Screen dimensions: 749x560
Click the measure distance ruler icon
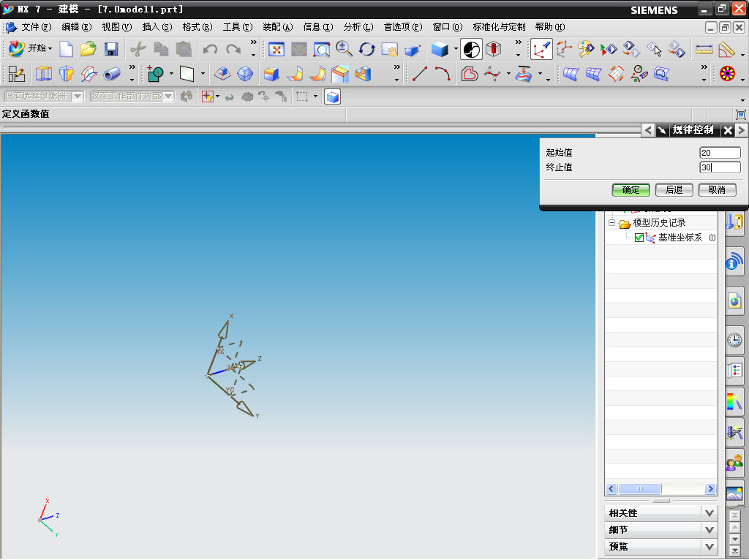coord(704,49)
